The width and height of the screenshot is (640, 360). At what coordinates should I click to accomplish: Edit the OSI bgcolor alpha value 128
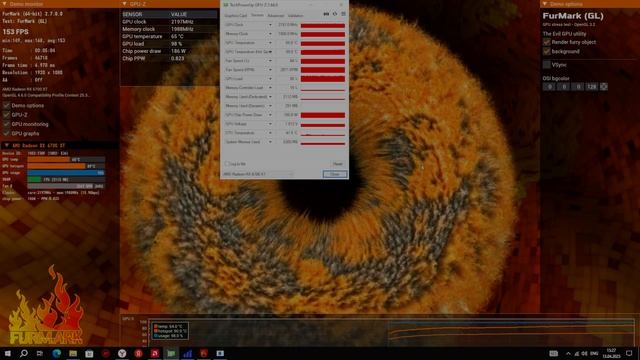click(591, 87)
